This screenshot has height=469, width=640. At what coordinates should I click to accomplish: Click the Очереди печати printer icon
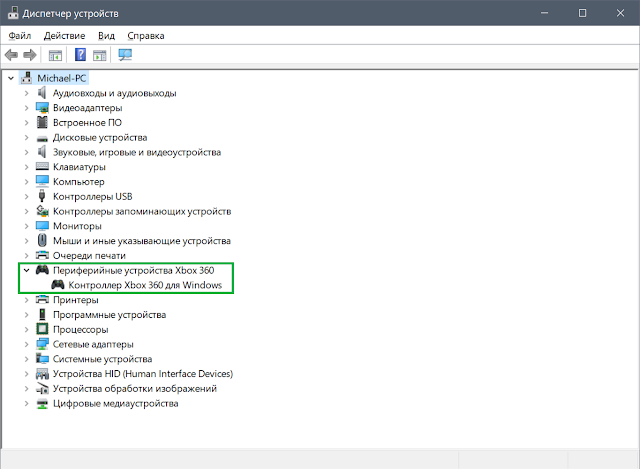(x=42, y=255)
